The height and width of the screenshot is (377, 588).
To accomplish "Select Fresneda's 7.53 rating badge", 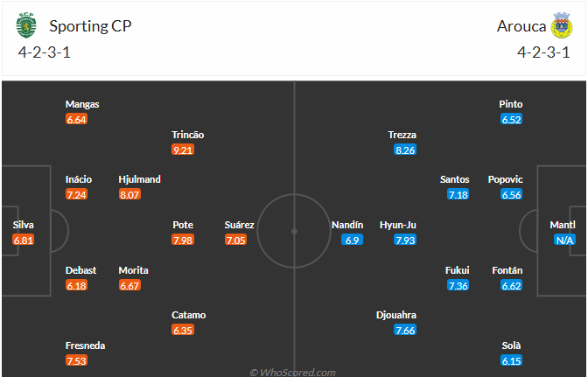I will click(76, 360).
